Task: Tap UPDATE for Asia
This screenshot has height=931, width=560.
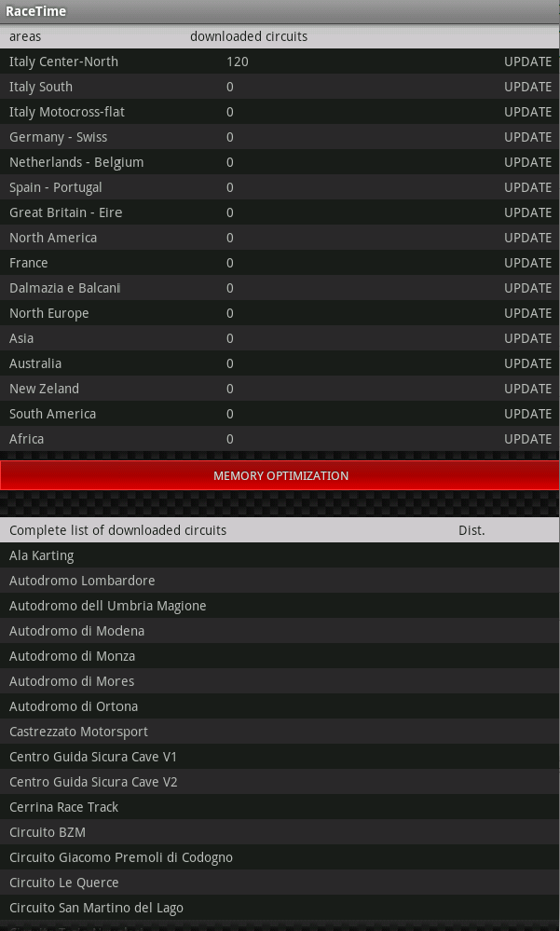Action: click(x=528, y=338)
